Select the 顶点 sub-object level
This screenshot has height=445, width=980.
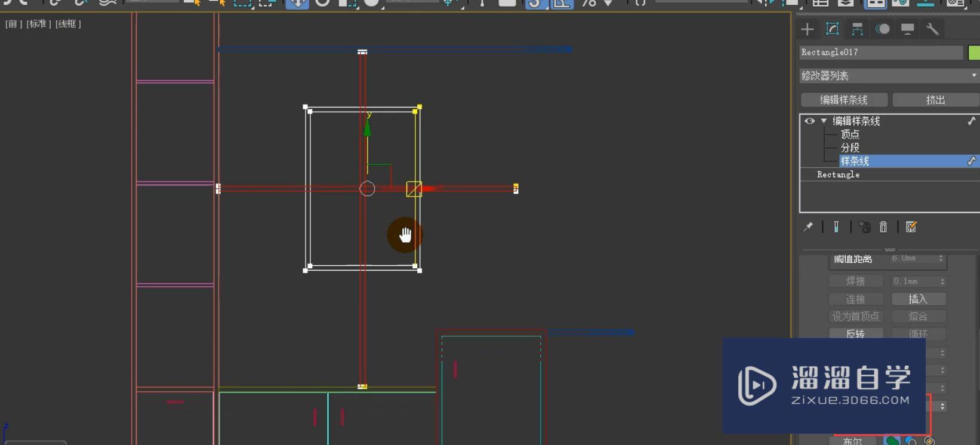click(850, 134)
